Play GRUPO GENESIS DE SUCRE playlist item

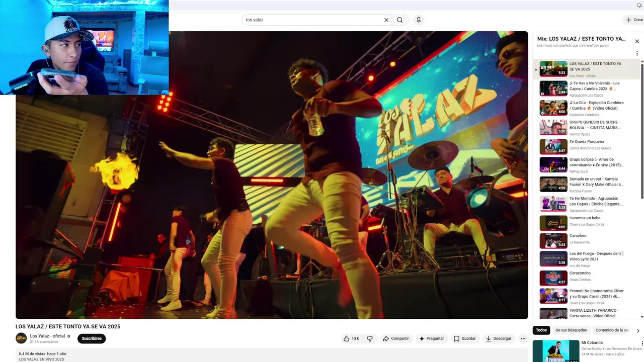[587, 127]
